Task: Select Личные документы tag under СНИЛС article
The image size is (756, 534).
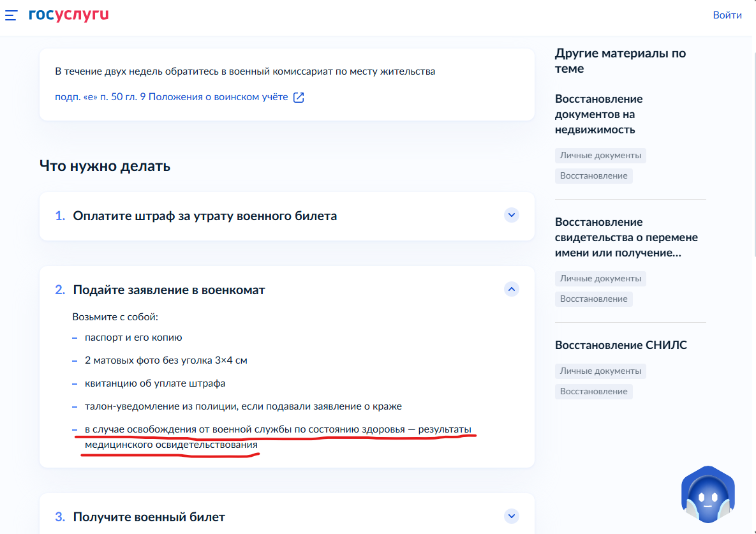Action: [600, 371]
